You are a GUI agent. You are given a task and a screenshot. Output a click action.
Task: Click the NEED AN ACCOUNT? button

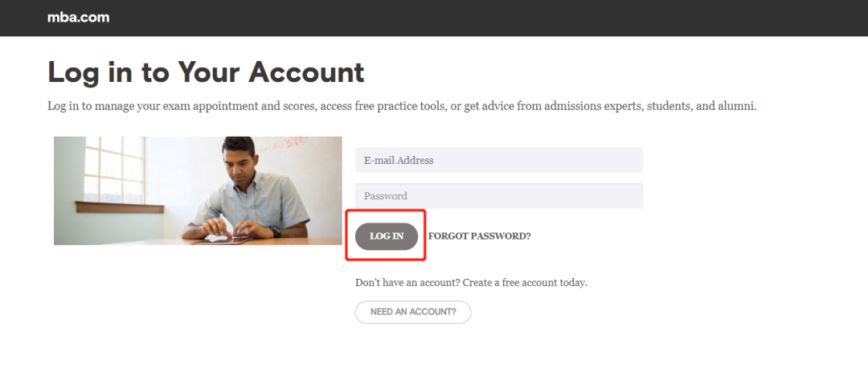point(413,312)
